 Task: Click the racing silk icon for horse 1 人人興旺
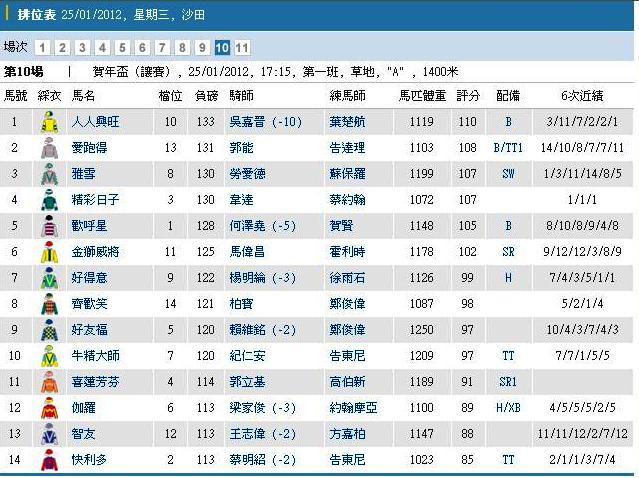coord(49,122)
